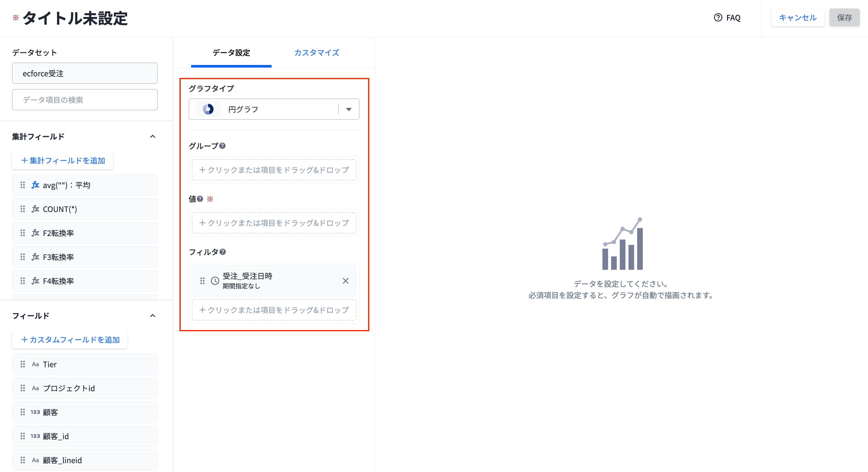868x472 pixels.
Task: Open the ecforce受注 dataset selector
Action: click(x=85, y=73)
